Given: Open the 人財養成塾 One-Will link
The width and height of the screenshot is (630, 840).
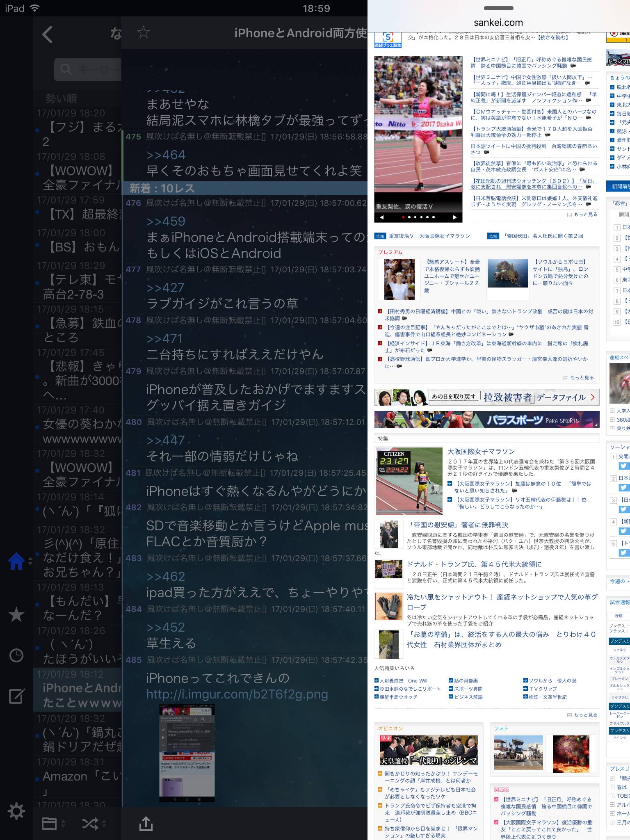Looking at the screenshot, I should (x=404, y=681).
